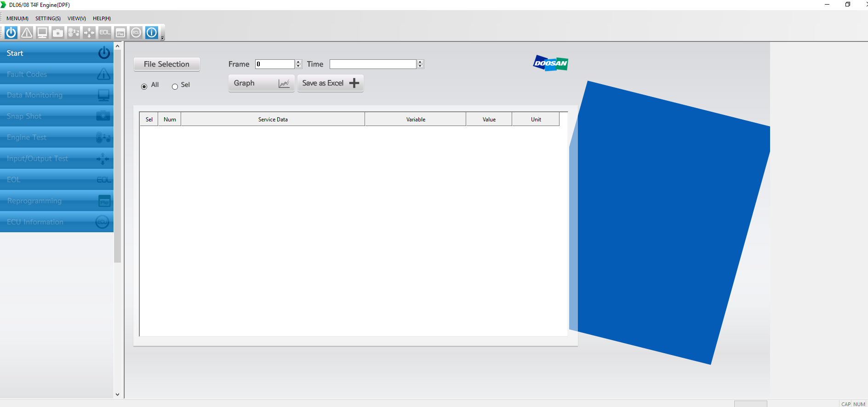This screenshot has width=868, height=407.
Task: Click the Graph button
Action: point(261,83)
